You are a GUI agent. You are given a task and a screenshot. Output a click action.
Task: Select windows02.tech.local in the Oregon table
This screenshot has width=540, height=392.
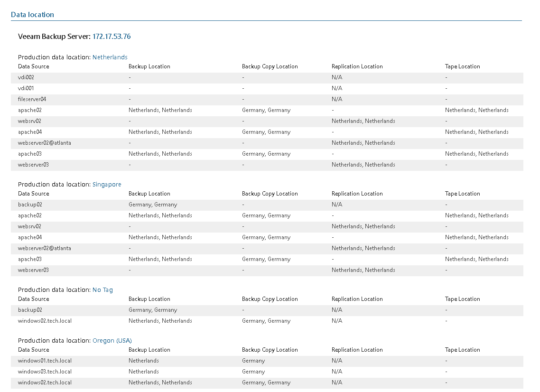pos(45,383)
